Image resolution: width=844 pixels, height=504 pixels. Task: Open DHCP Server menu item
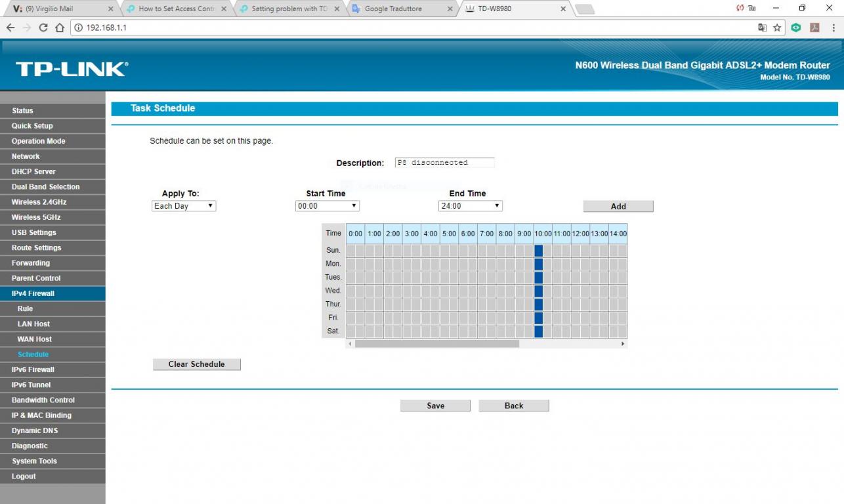click(x=53, y=171)
